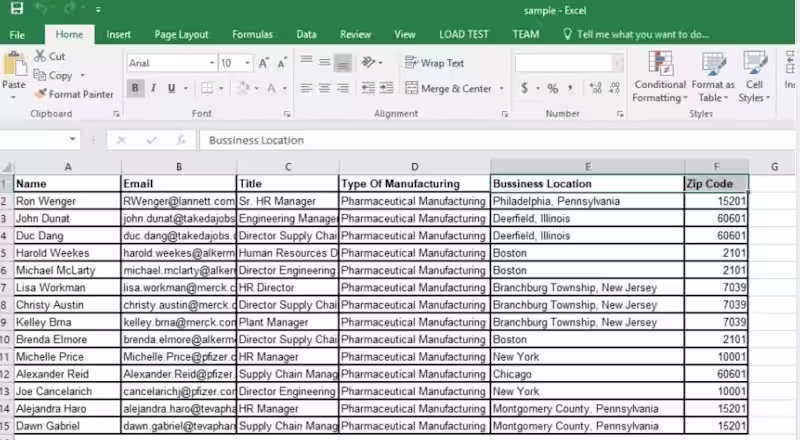Align text left
This screenshot has width=800, height=440.
(306, 88)
